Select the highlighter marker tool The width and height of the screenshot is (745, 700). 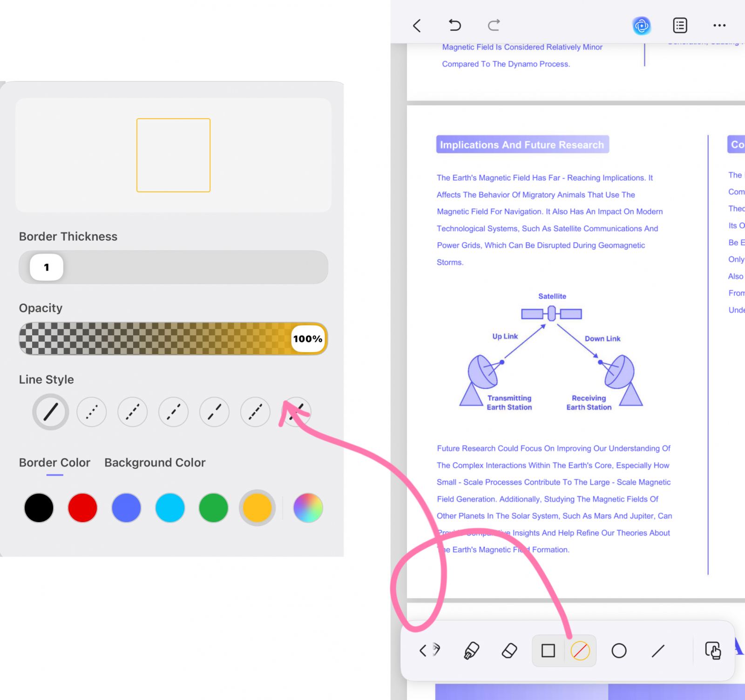471,651
